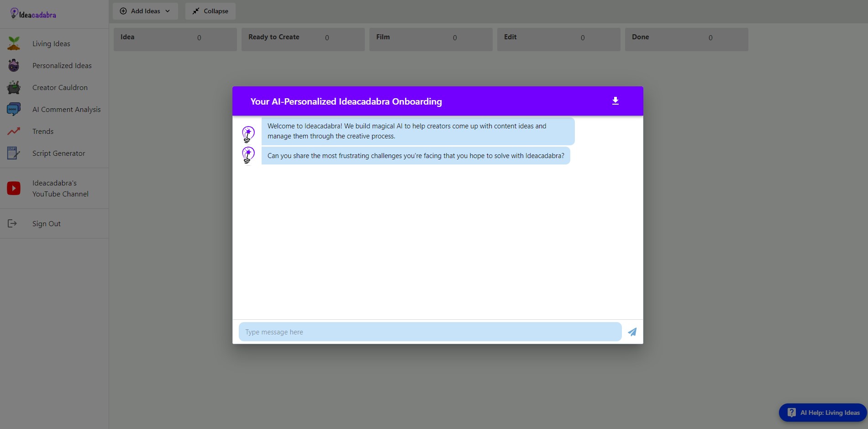The width and height of the screenshot is (868, 429).
Task: Select AI Comment Analysis
Action: 67,109
